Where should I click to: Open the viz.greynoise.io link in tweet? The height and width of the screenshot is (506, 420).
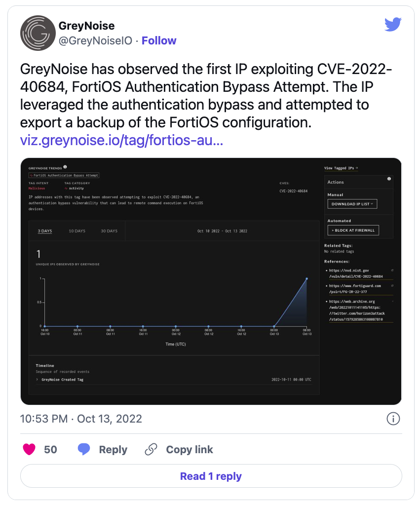tap(121, 140)
